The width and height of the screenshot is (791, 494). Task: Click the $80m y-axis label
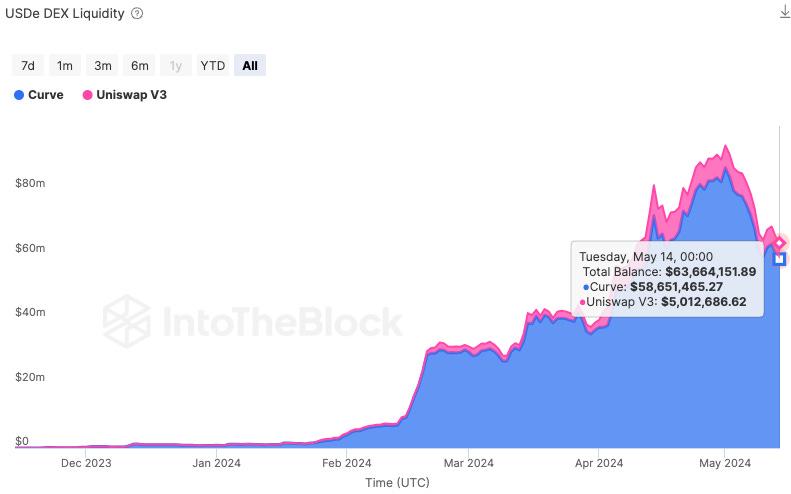click(30, 183)
